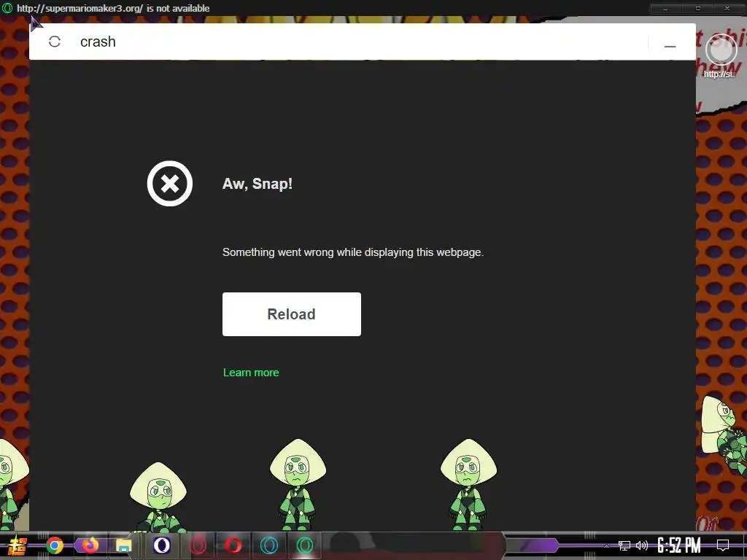Open the solid red Opera icon on taskbar
747x560 pixels.
(x=233, y=545)
